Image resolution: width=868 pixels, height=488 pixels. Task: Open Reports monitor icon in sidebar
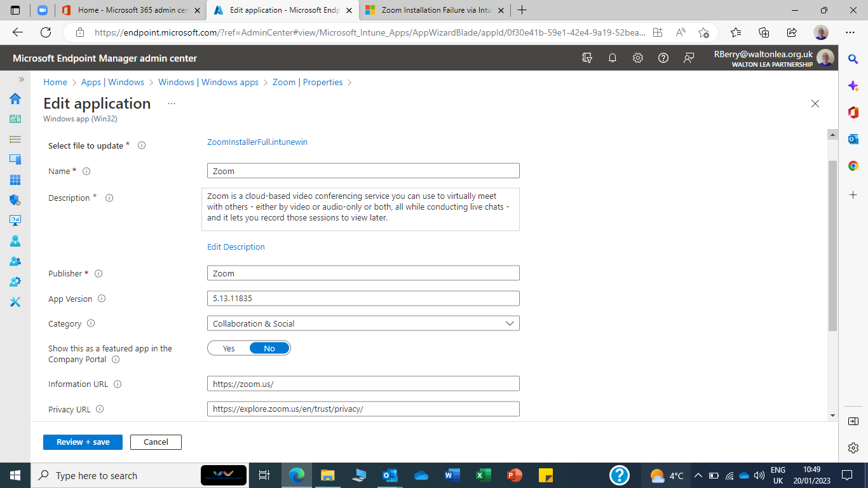point(15,220)
